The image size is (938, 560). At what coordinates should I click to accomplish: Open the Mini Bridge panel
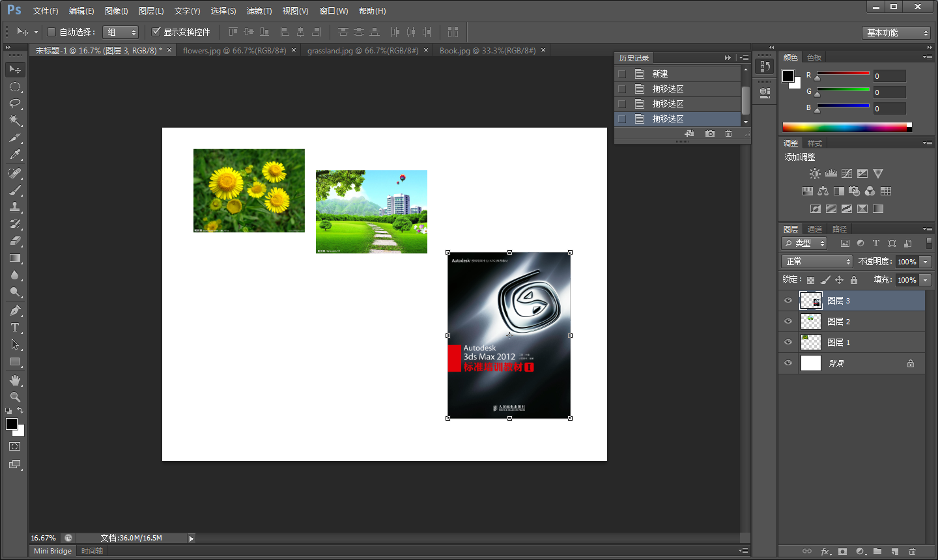[53, 551]
